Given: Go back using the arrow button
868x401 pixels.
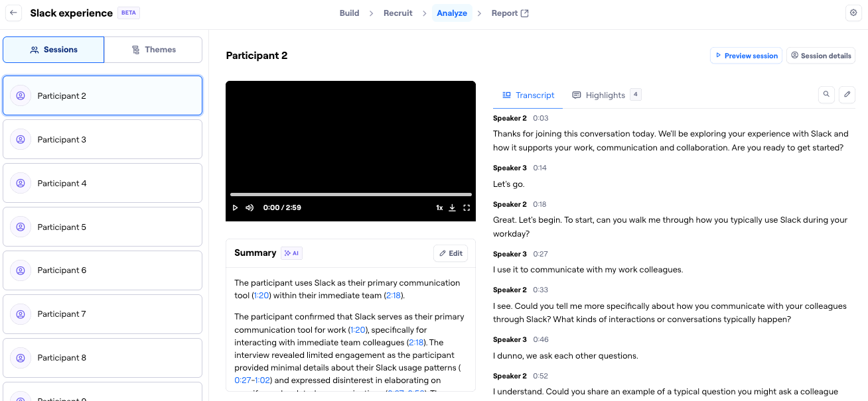Looking at the screenshot, I should [x=13, y=13].
